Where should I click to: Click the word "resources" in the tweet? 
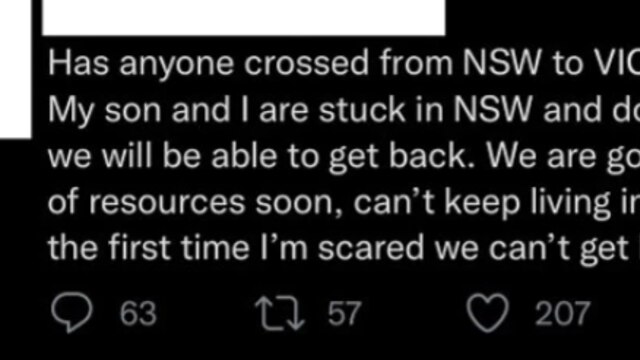click(167, 203)
